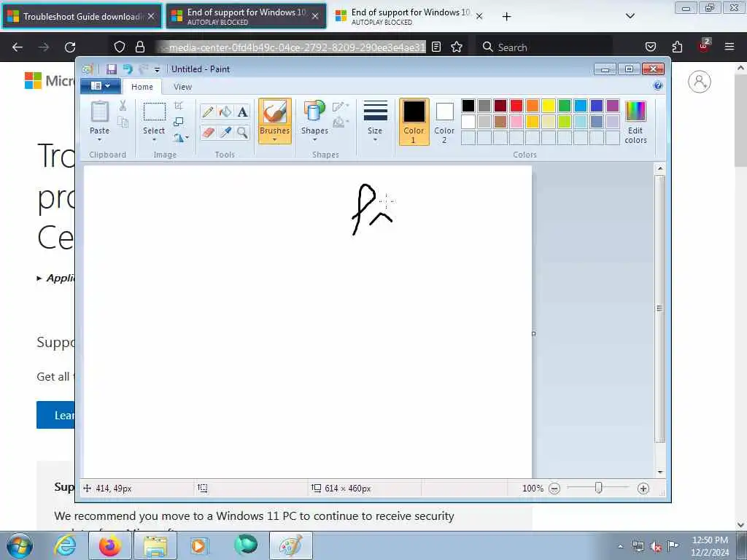Open a new Firefox tab with plus
Viewport: 747px width, 560px height.
tap(506, 16)
